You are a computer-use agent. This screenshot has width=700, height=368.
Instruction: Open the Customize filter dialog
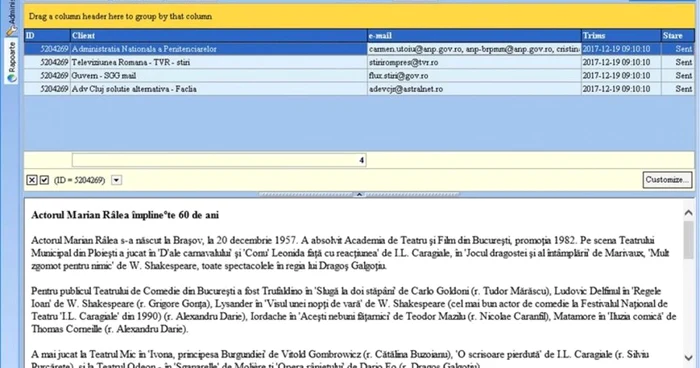click(667, 180)
